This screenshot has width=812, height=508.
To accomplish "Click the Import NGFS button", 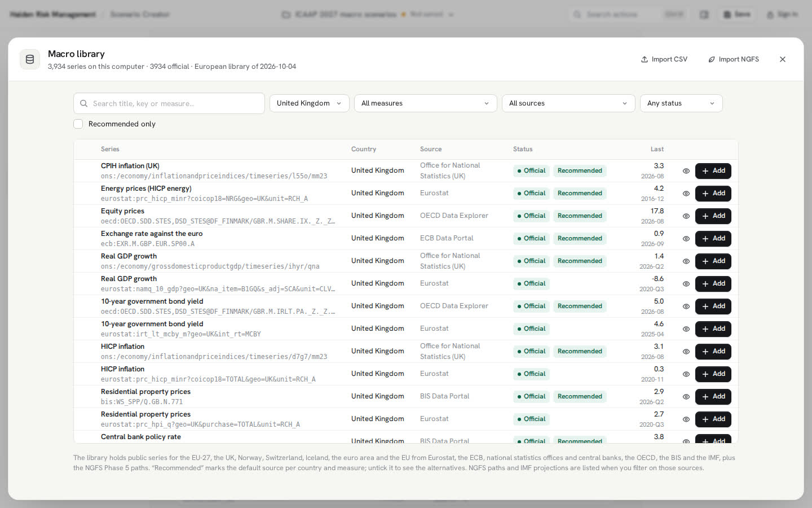I will [x=734, y=59].
